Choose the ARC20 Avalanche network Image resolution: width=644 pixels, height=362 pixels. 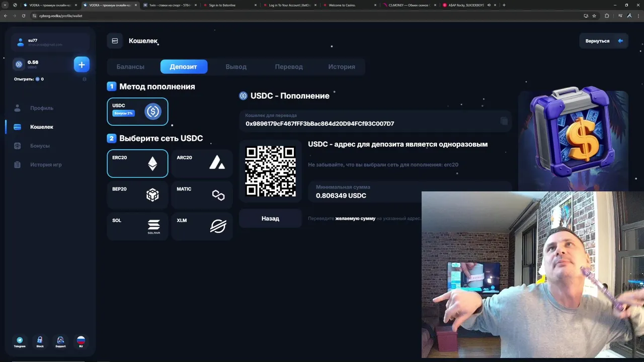(202, 163)
